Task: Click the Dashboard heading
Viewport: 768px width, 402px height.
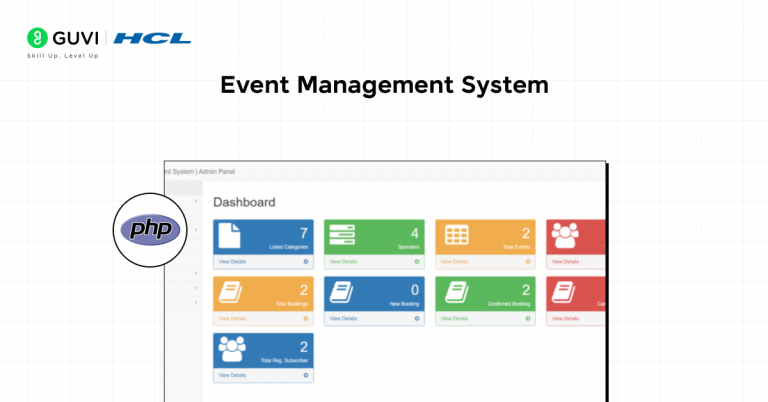Action: (x=244, y=202)
